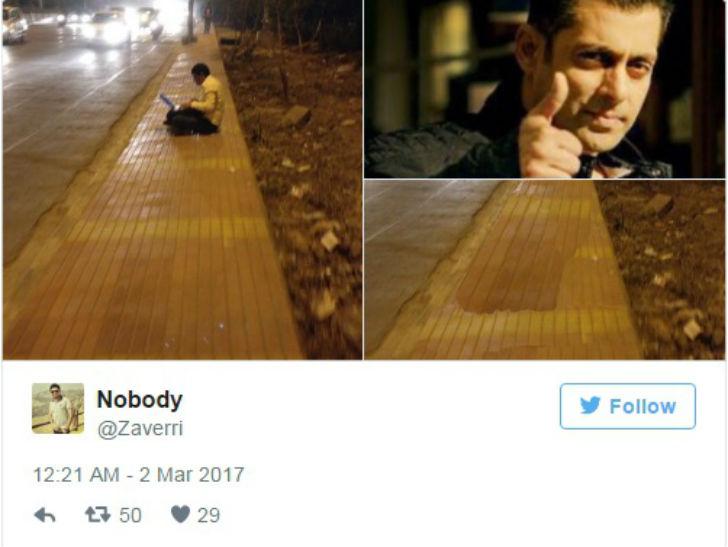
Task: Open the Nobody profile name
Action: pyautogui.click(x=140, y=399)
